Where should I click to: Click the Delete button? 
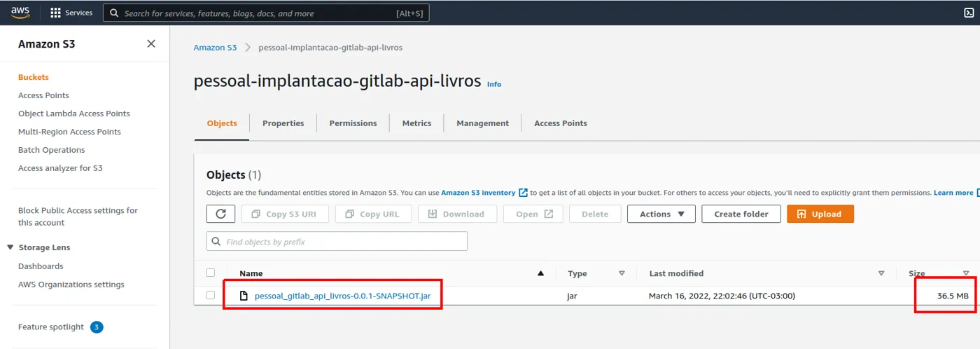tap(595, 214)
